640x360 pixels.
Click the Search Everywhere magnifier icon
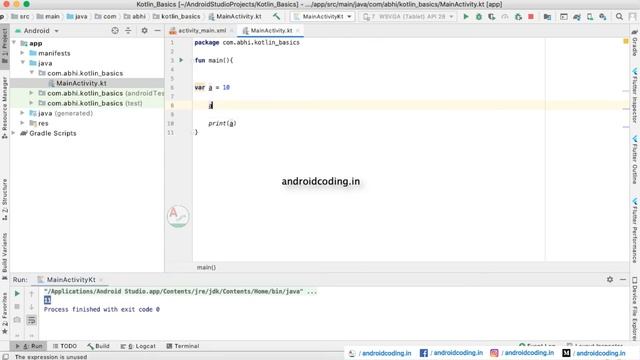point(619,17)
